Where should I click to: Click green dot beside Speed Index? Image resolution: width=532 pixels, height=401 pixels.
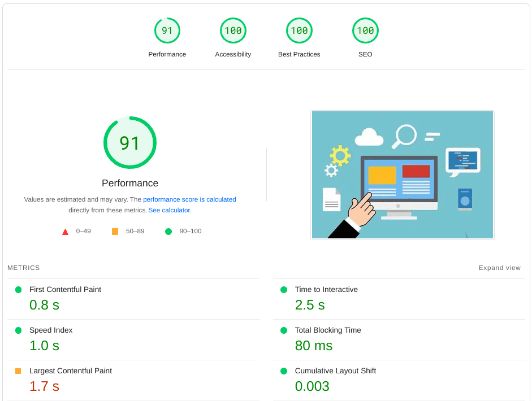click(x=18, y=330)
